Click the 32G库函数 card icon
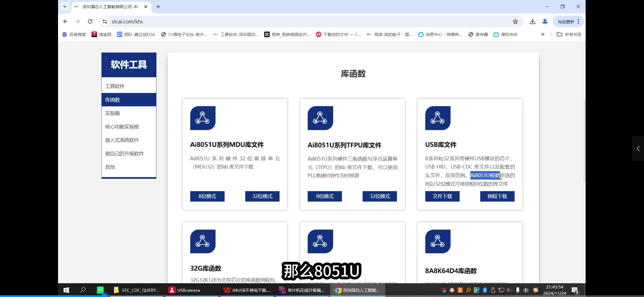The height and width of the screenshot is (297, 644). coord(203,241)
